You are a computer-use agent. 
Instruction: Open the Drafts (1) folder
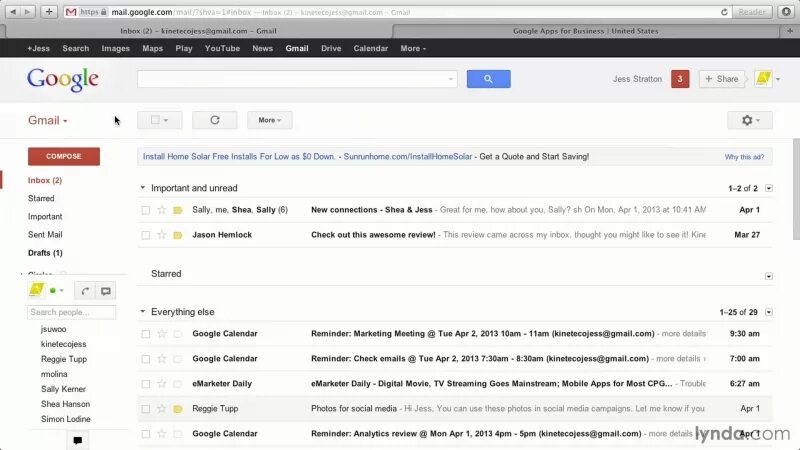click(45, 253)
